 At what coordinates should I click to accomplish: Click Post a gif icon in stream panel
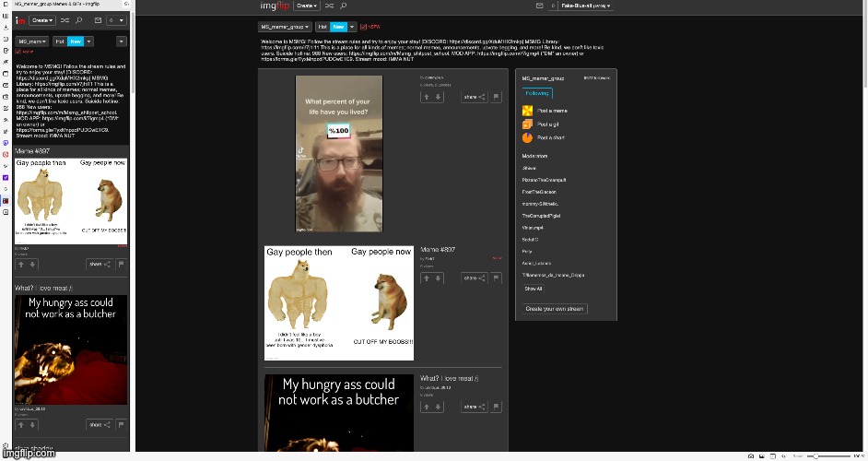pos(527,124)
